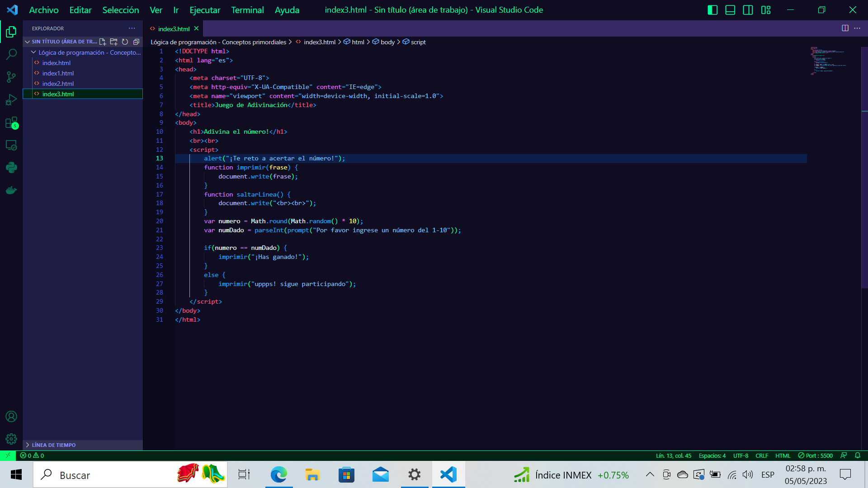This screenshot has height=488, width=868.
Task: Toggle secondary side bar visibility
Action: tap(748, 10)
